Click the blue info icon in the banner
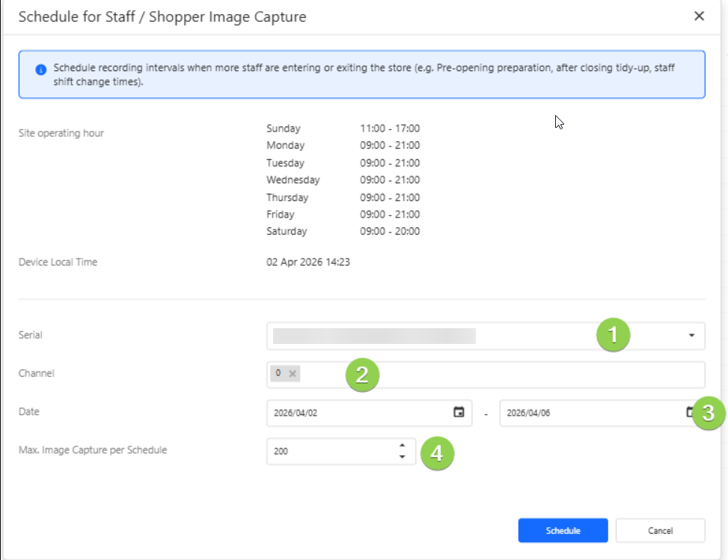Image resolution: width=728 pixels, height=560 pixels. 41,70
